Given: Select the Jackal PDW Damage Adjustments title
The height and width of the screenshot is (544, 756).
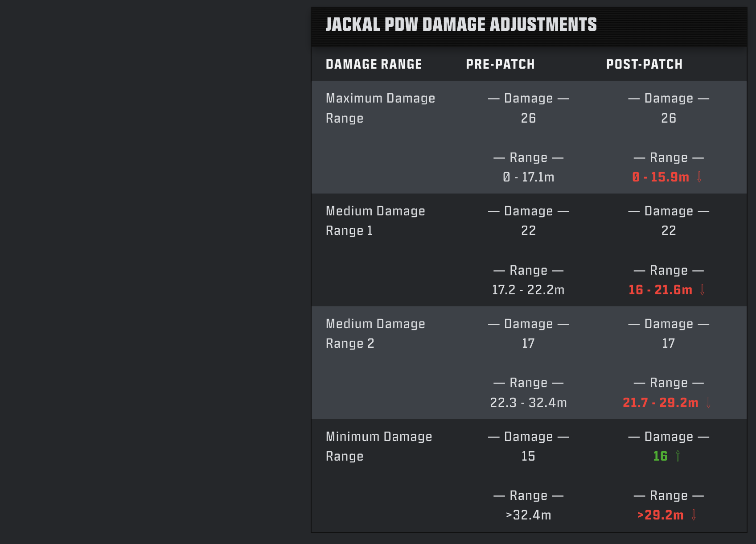Looking at the screenshot, I should (461, 25).
